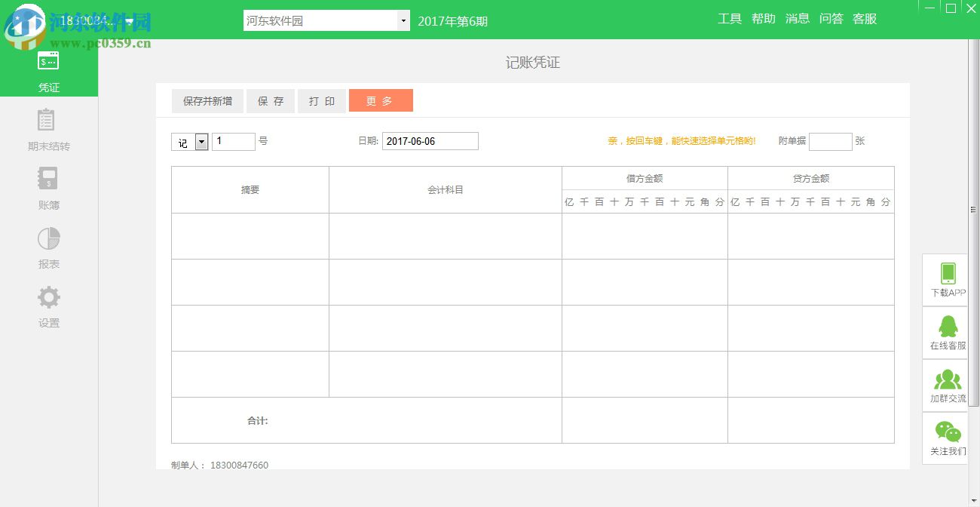Click the 保存并新增 button
980x507 pixels.
point(207,100)
